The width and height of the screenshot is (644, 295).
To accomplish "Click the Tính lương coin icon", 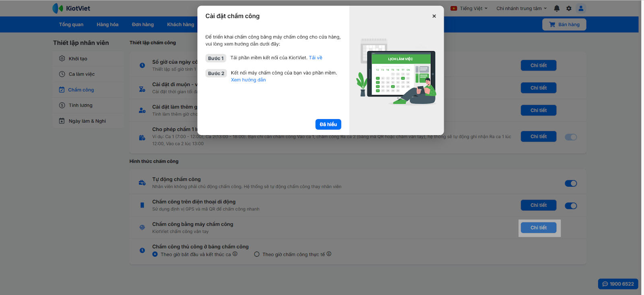I will [x=62, y=105].
